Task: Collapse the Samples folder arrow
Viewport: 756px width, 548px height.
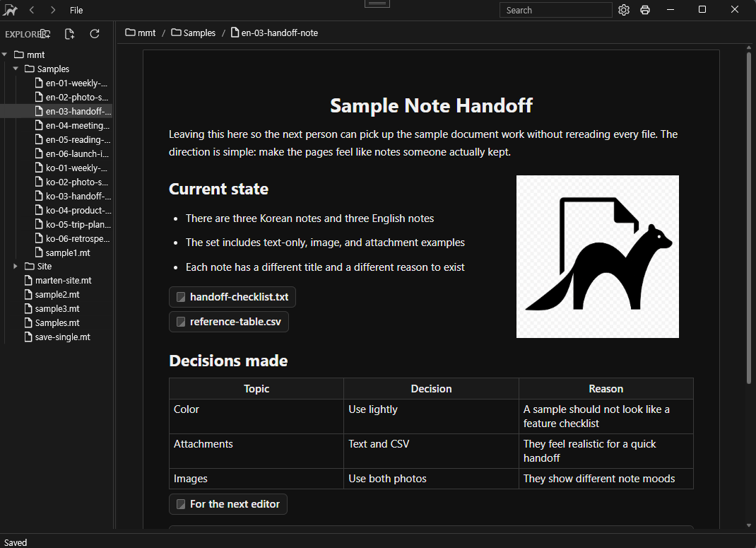Action: (x=16, y=69)
